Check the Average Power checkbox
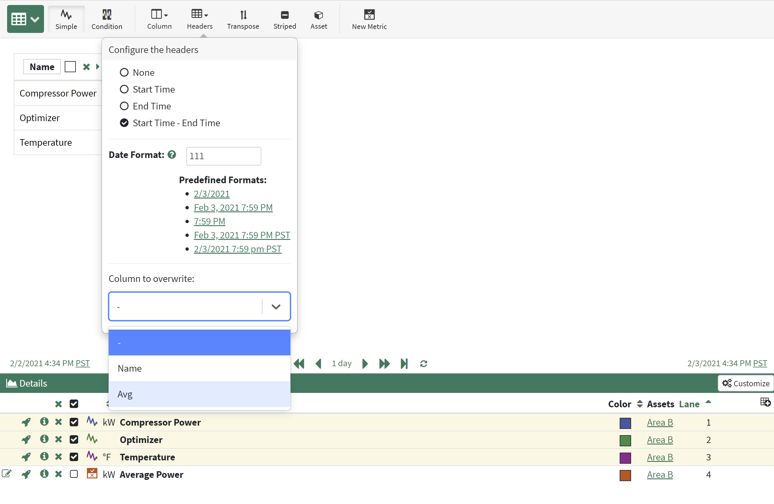The width and height of the screenshot is (774, 504). coord(74,474)
